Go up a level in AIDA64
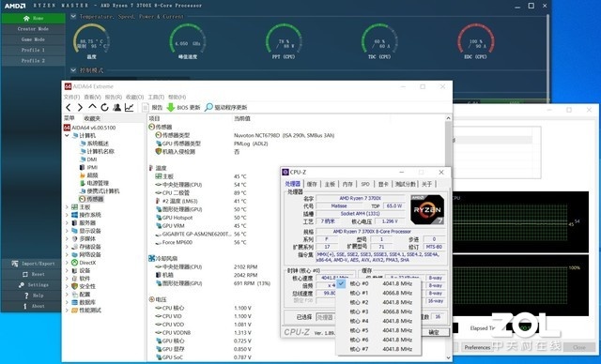 (92, 107)
